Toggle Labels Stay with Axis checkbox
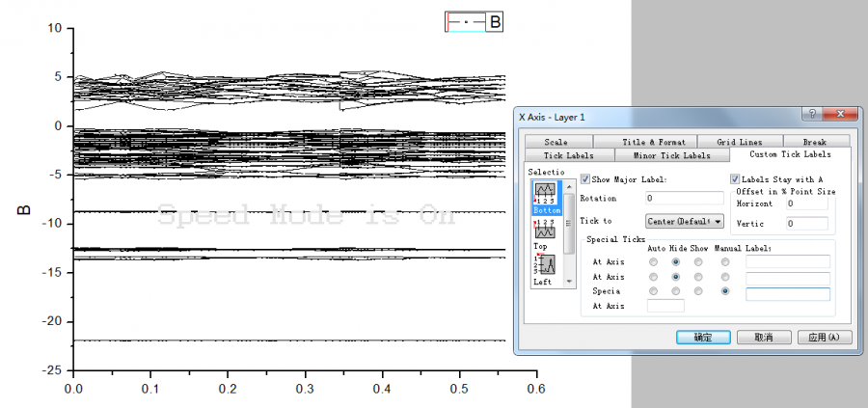 pos(735,178)
